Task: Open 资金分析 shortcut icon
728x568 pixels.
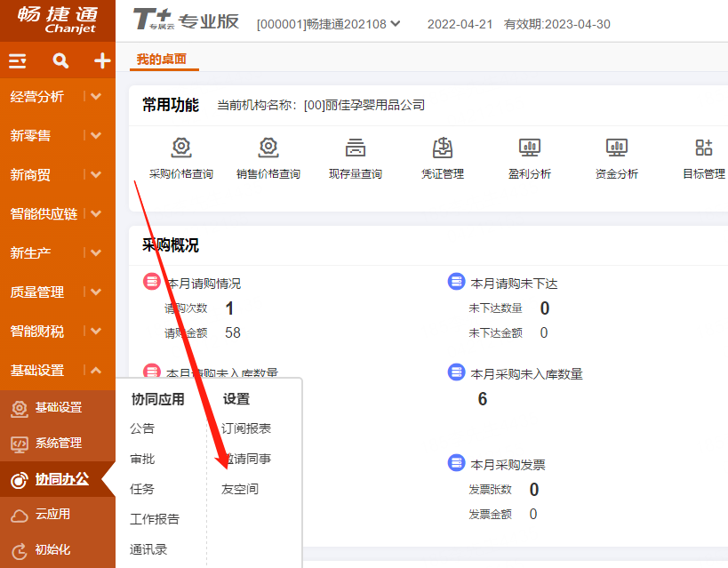Action: [617, 148]
